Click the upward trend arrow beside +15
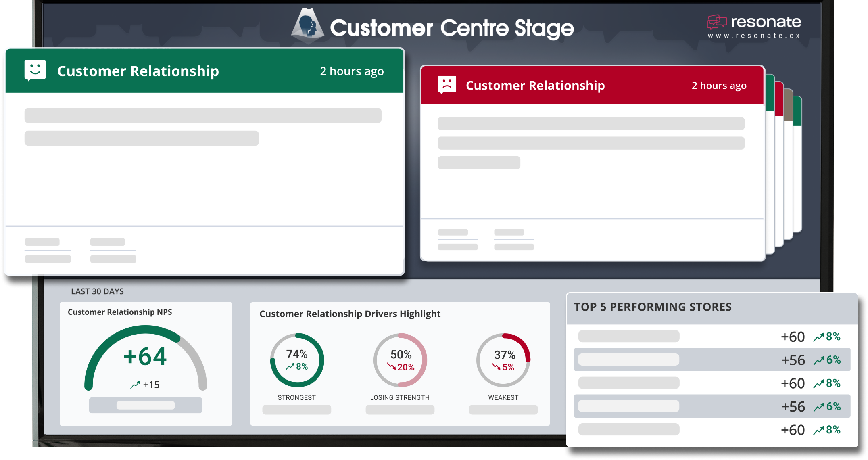Image resolution: width=868 pixels, height=460 pixels. [x=135, y=384]
